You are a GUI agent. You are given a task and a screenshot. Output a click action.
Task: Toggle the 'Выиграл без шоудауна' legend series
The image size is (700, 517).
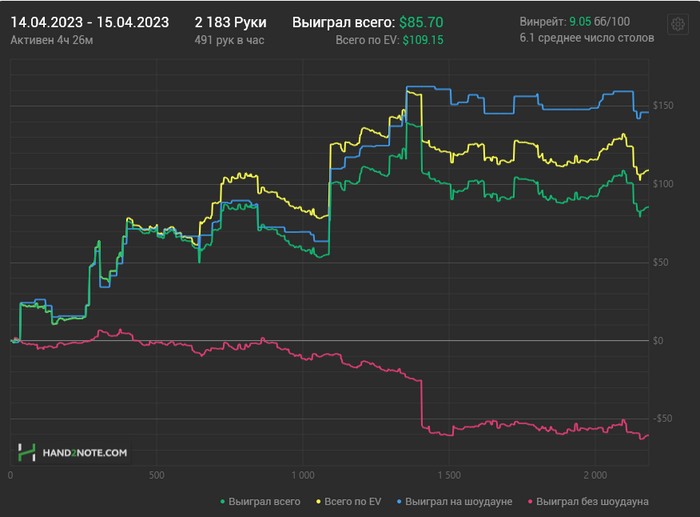click(588, 502)
